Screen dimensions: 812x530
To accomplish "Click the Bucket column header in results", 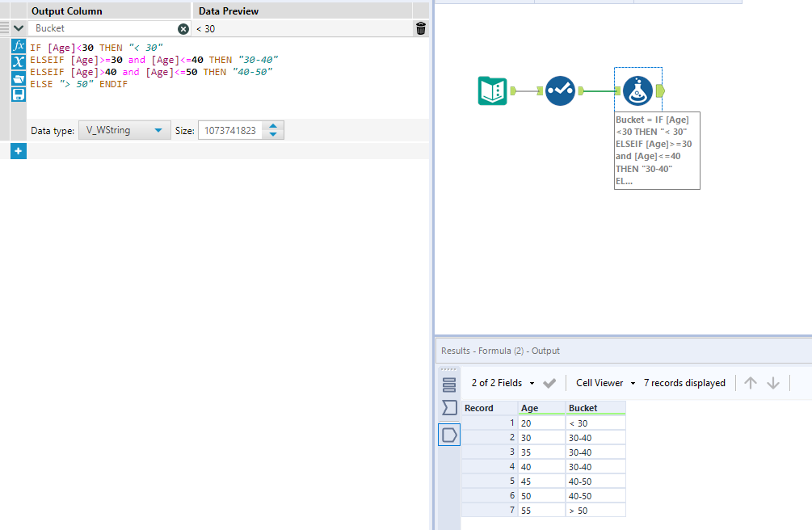I will pos(595,408).
